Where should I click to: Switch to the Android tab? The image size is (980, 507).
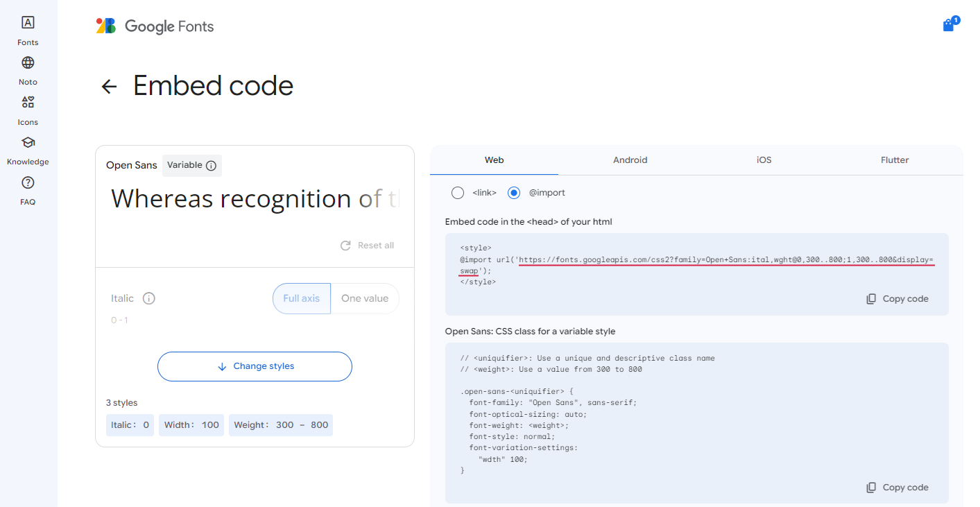[x=630, y=160]
